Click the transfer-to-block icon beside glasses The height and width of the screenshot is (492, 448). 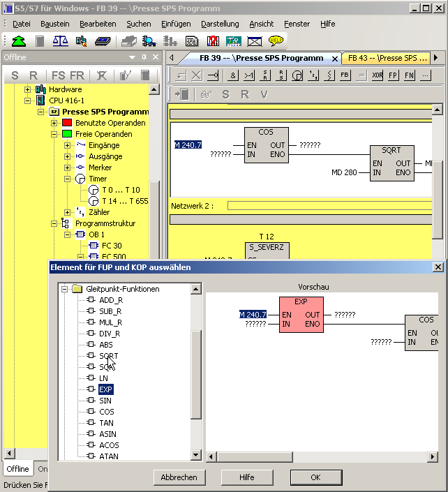click(182, 94)
